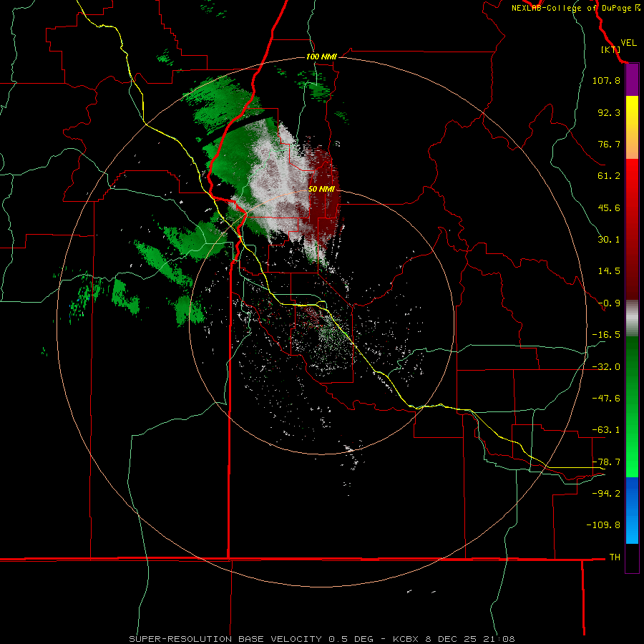Viewport: 644px width, 644px height.
Task: Click the [KT] units label
Action: click(610, 49)
